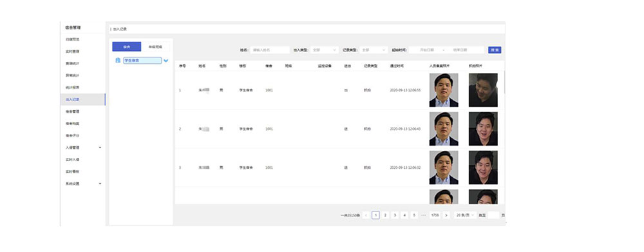
Task: Switch to the blue 宿舍 tab
Action: [x=126, y=47]
